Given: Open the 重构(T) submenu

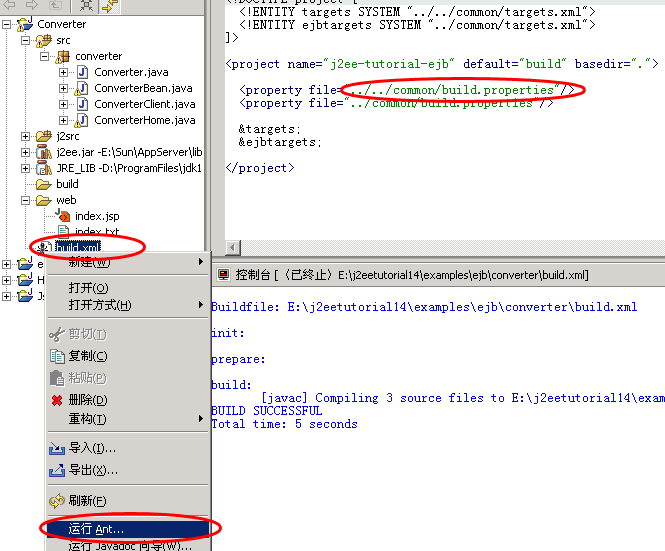Looking at the screenshot, I should [x=128, y=419].
